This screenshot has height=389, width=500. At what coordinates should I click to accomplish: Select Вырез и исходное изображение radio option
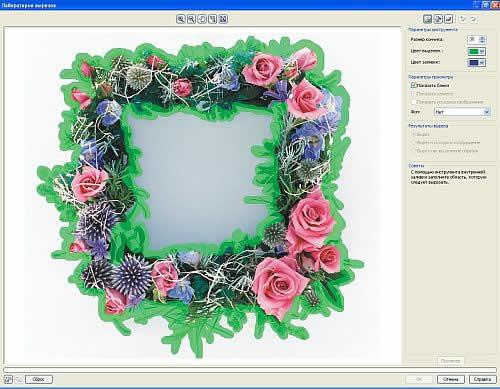(414, 142)
